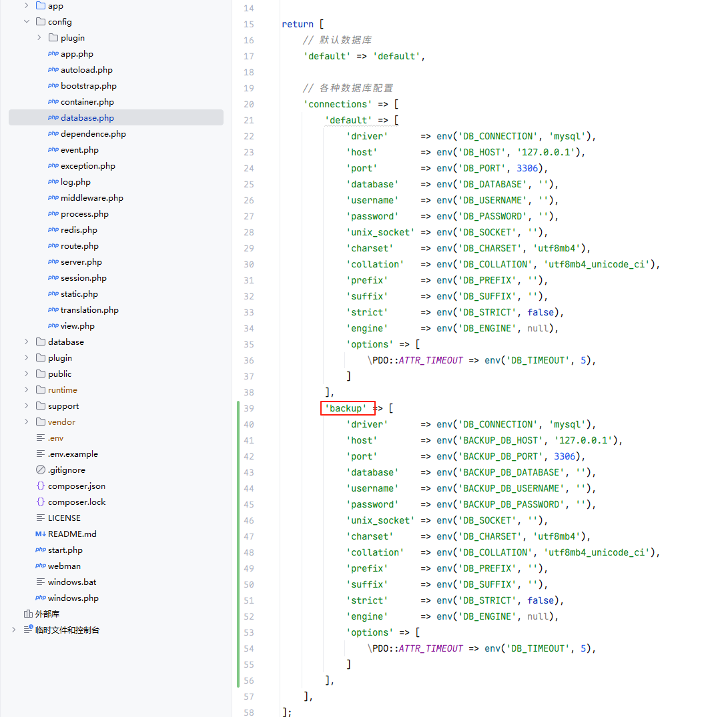Expand the app folder chevron
The height and width of the screenshot is (717, 728).
[27, 5]
